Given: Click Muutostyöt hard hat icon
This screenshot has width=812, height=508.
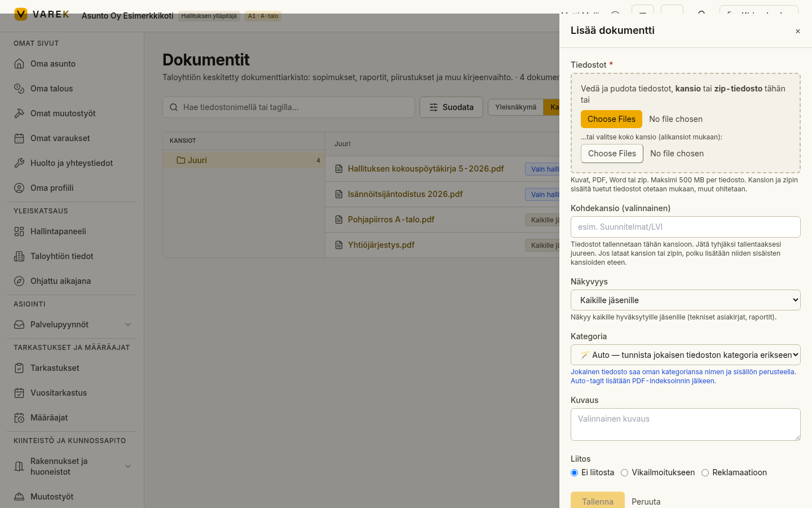Looking at the screenshot, I should point(19,497).
